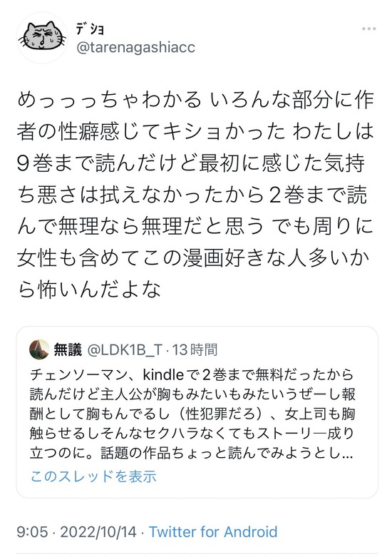Click the quoted line beginning 立つのに

(192, 454)
